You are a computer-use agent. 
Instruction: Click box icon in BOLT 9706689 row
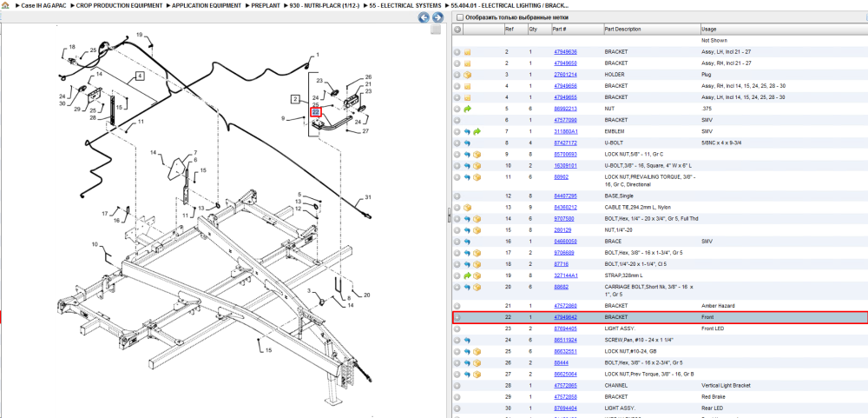click(x=477, y=253)
